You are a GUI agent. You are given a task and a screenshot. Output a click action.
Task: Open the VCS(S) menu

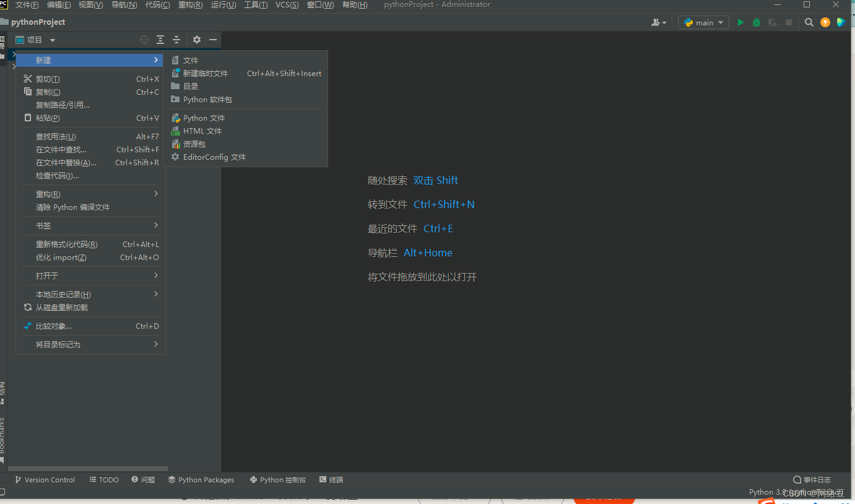point(287,5)
